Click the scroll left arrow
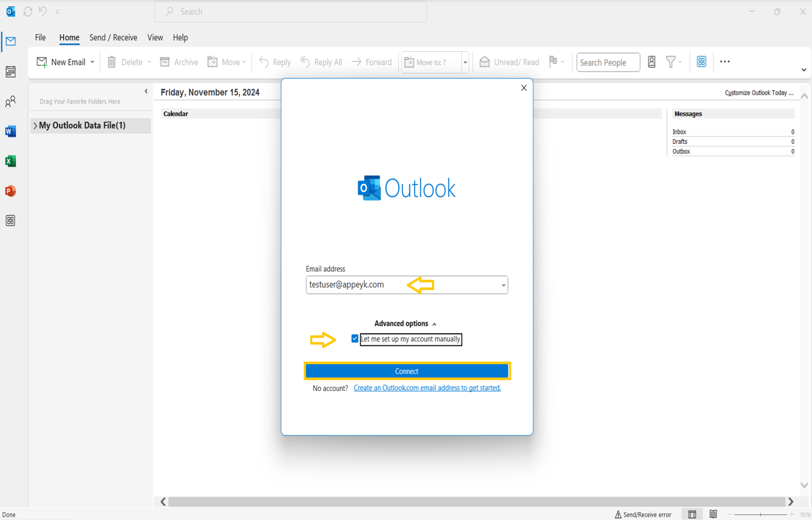The width and height of the screenshot is (812, 520). click(x=163, y=502)
